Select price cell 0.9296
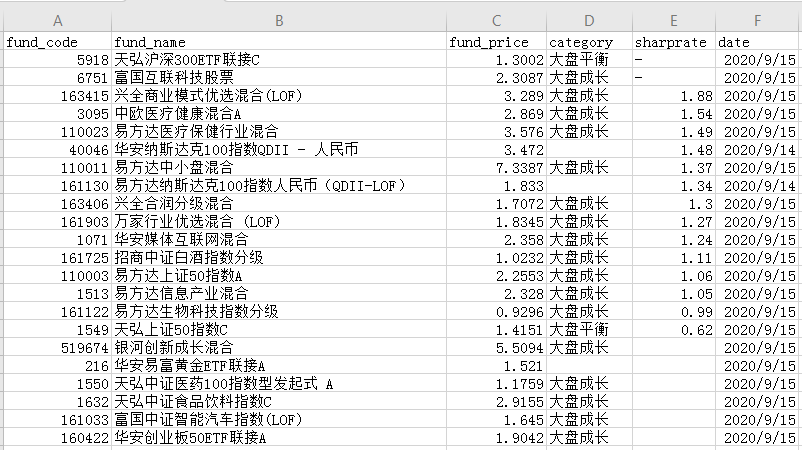 pyautogui.click(x=496, y=311)
